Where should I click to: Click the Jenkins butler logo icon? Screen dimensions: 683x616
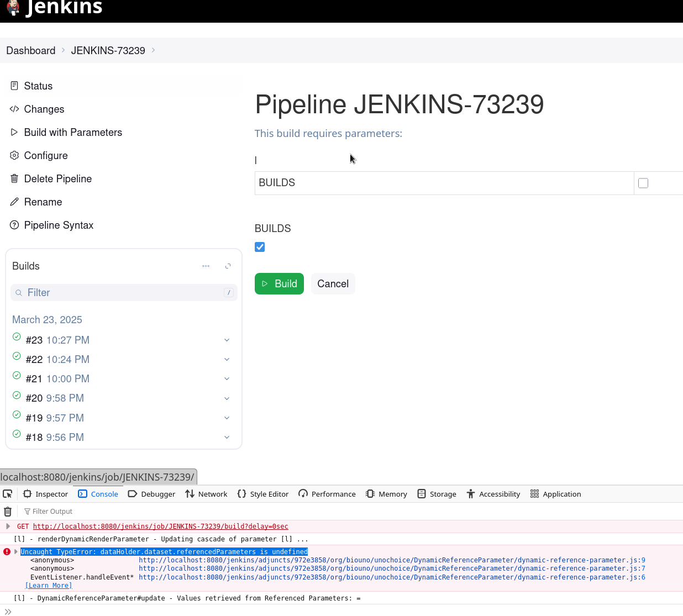pos(13,8)
